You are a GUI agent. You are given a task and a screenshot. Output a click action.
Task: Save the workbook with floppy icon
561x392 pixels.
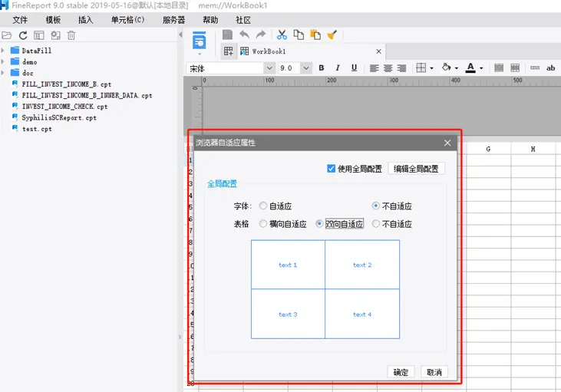[227, 35]
